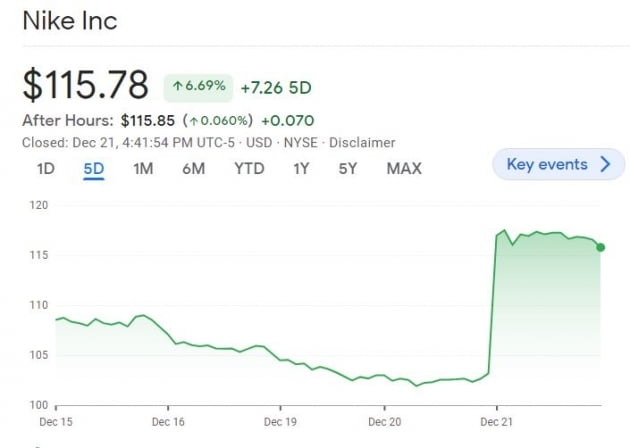Display the MAX time range
630x448 pixels.
[x=404, y=168]
